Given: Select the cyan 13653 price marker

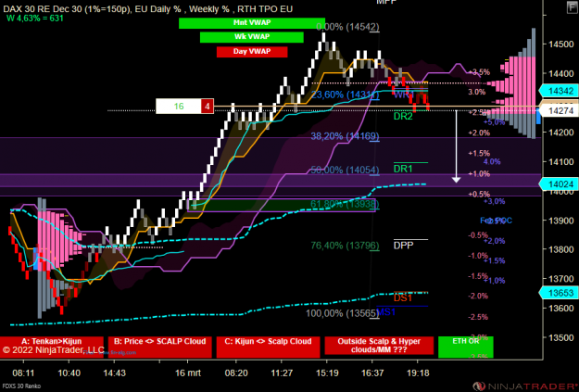Looking at the screenshot, I should point(559,293).
